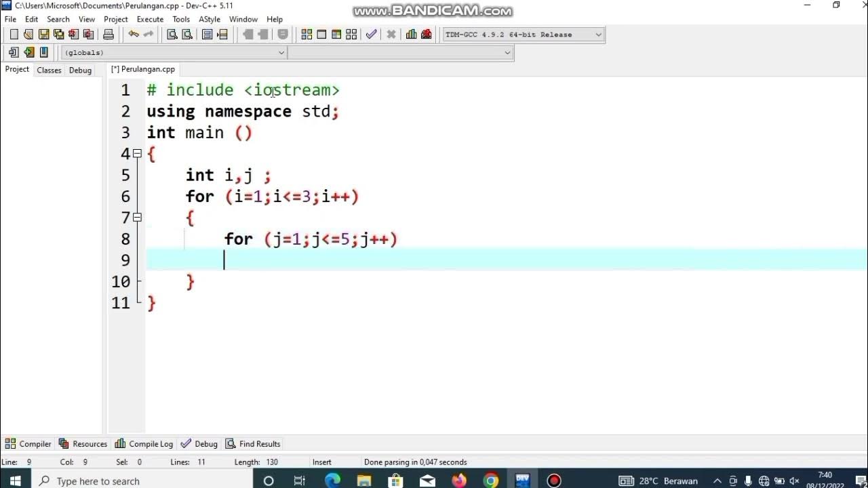Screen dimensions: 868x488
Task: Click the red Stop Execution X icon
Action: click(x=391, y=35)
